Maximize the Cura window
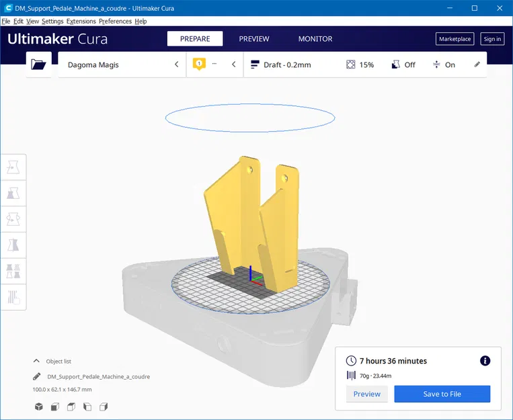The width and height of the screenshot is (513, 420). (475, 8)
